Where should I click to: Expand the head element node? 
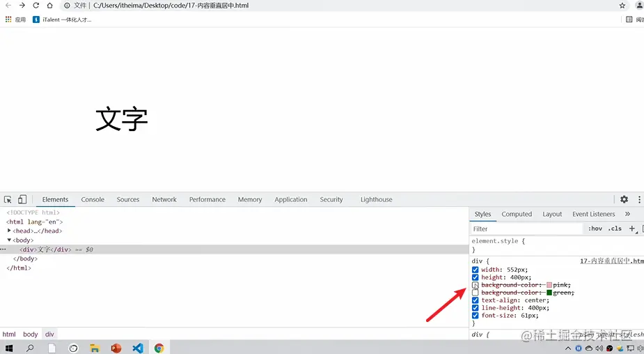(9, 231)
